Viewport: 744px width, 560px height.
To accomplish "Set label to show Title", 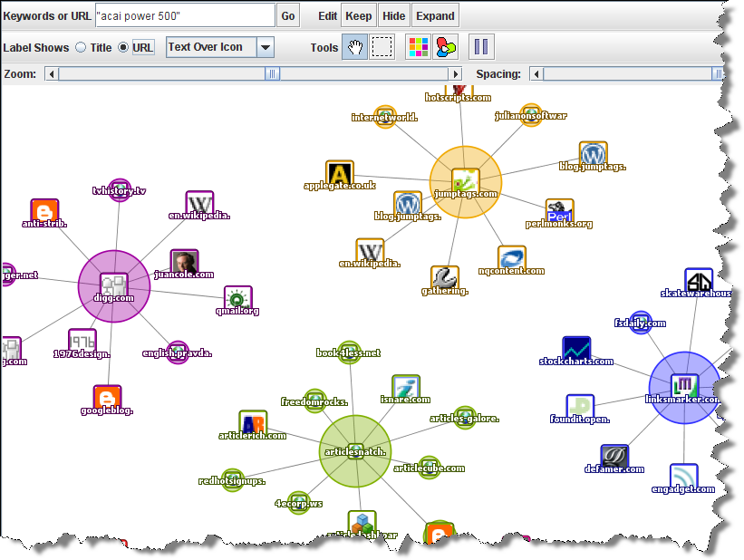I will tap(81, 47).
